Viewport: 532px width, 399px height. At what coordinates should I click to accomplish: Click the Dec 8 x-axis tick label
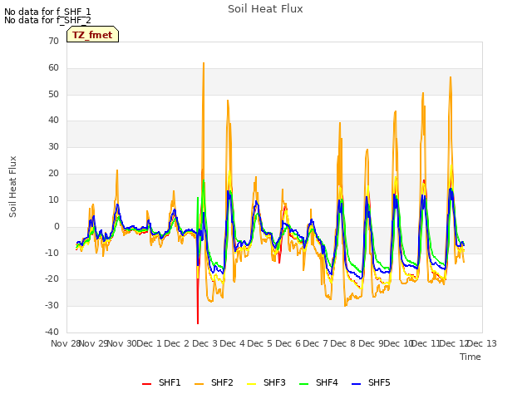342,343
